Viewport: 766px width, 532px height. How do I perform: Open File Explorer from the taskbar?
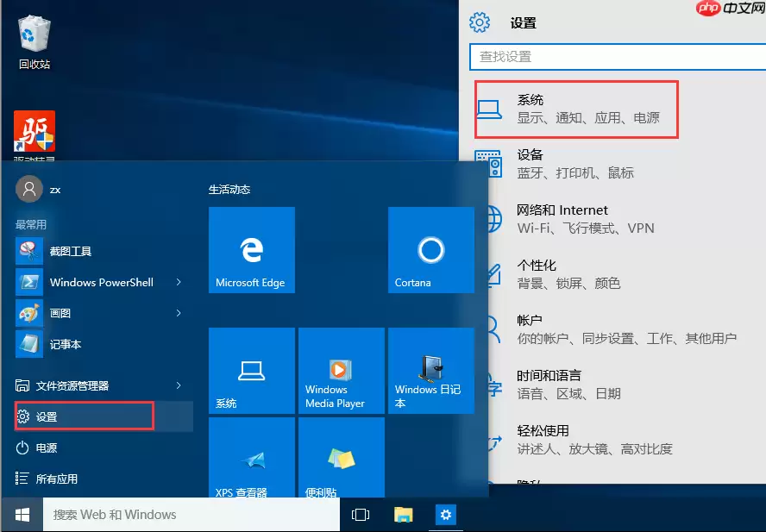point(403,514)
